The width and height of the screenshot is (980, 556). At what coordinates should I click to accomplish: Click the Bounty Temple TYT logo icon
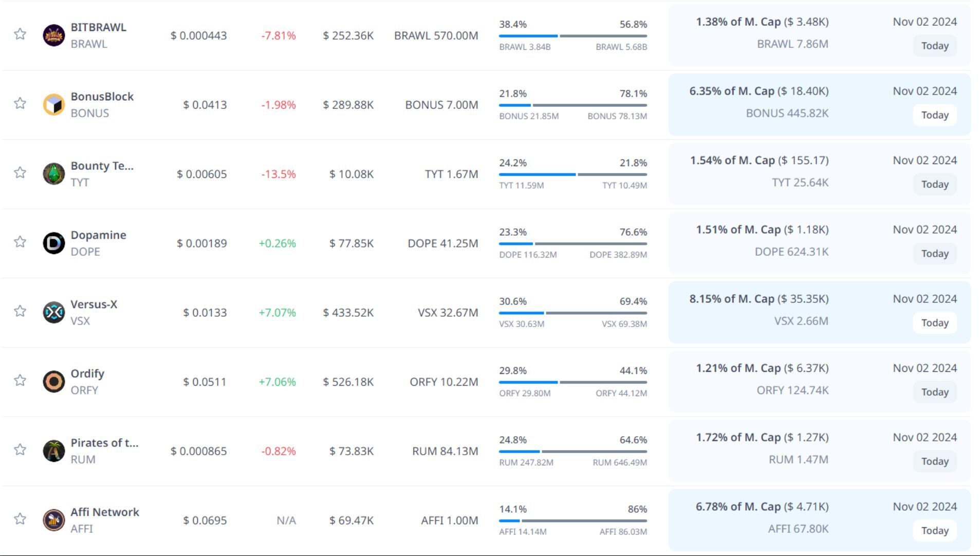click(53, 174)
